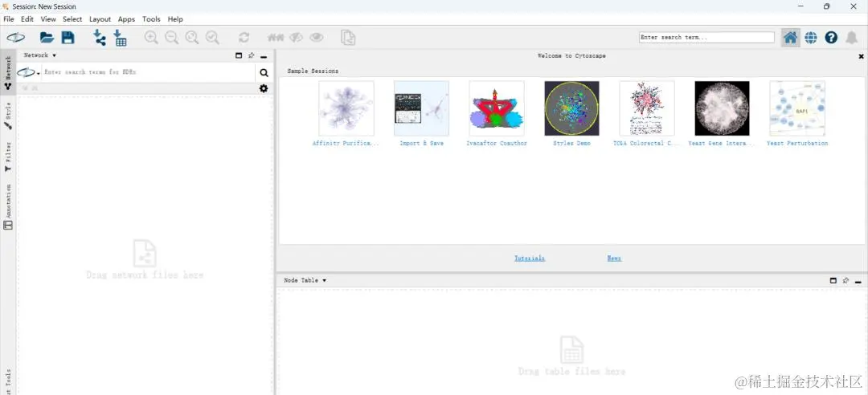Screen dimensions: 868x395
Task: Open the Help menu
Action: [175, 18]
